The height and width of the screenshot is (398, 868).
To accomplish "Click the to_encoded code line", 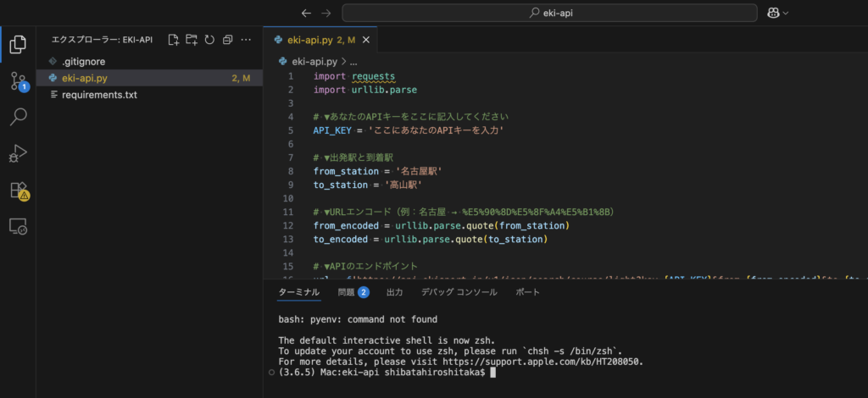I will click(x=431, y=240).
